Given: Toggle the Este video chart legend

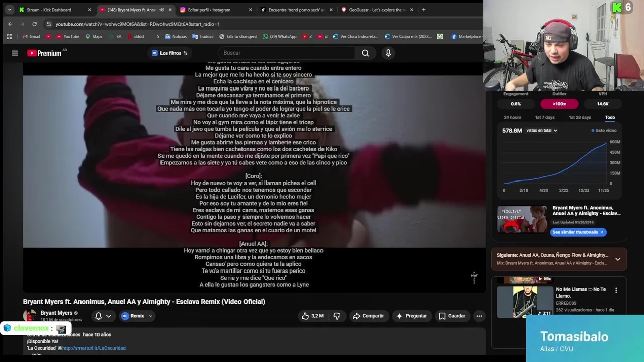Looking at the screenshot, I should pyautogui.click(x=604, y=130).
